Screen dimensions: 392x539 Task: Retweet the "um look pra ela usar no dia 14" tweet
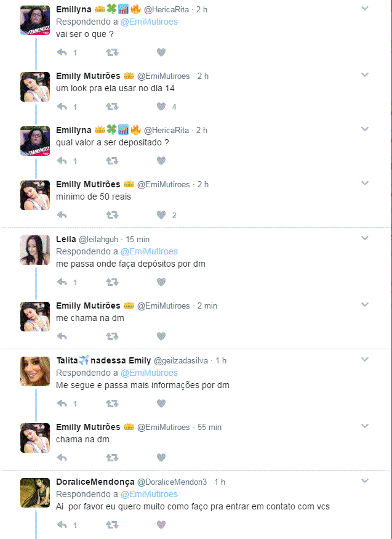[112, 107]
